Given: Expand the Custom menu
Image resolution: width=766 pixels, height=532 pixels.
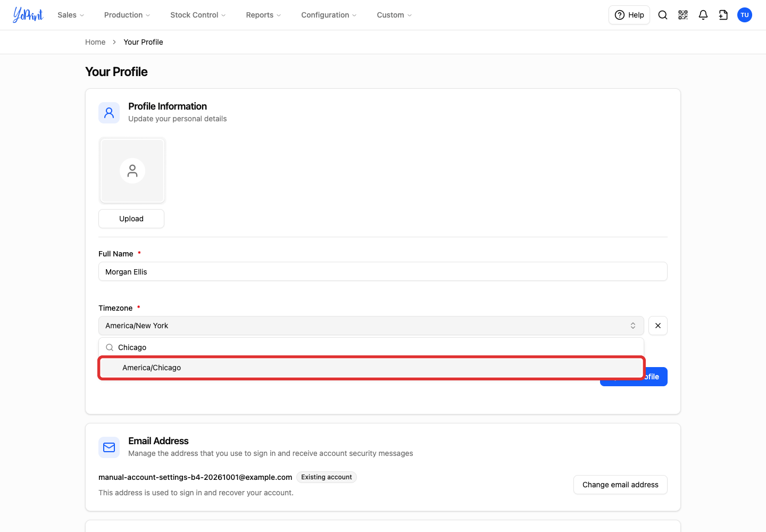Looking at the screenshot, I should tap(394, 15).
